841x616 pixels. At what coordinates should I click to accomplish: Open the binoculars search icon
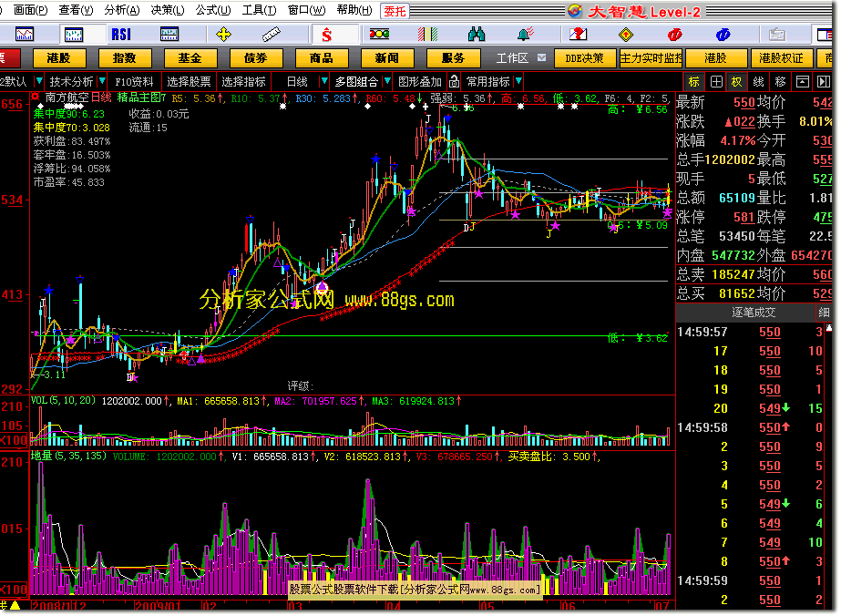click(x=477, y=35)
